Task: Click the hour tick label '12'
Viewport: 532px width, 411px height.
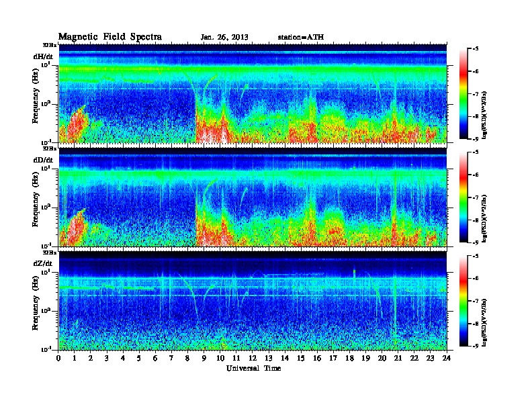Action: 253,358
